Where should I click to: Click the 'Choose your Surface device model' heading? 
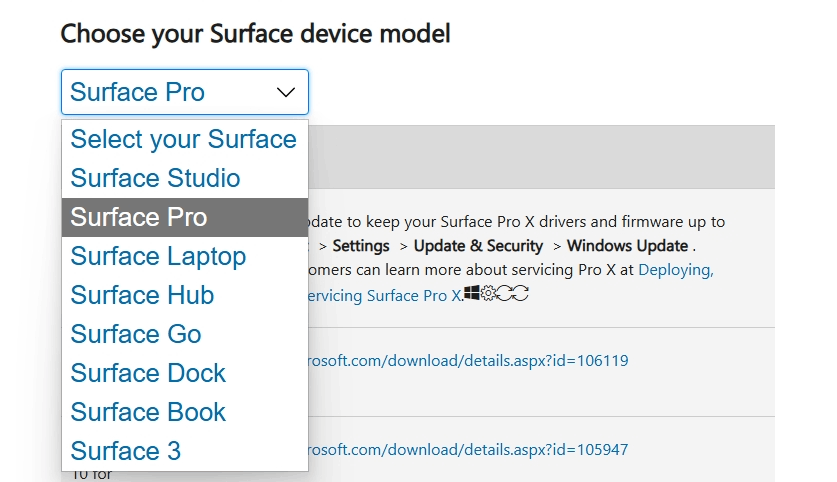tap(255, 34)
